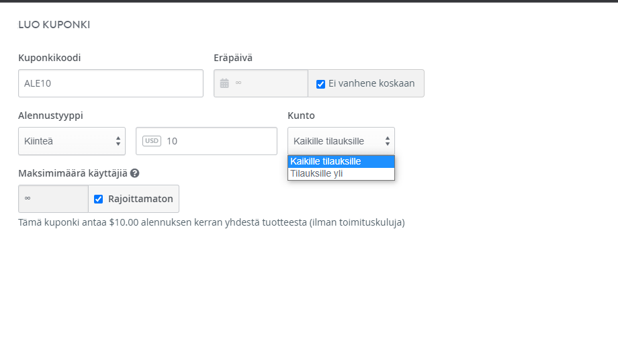
Task: Click the USD currency badge
Action: (x=152, y=141)
